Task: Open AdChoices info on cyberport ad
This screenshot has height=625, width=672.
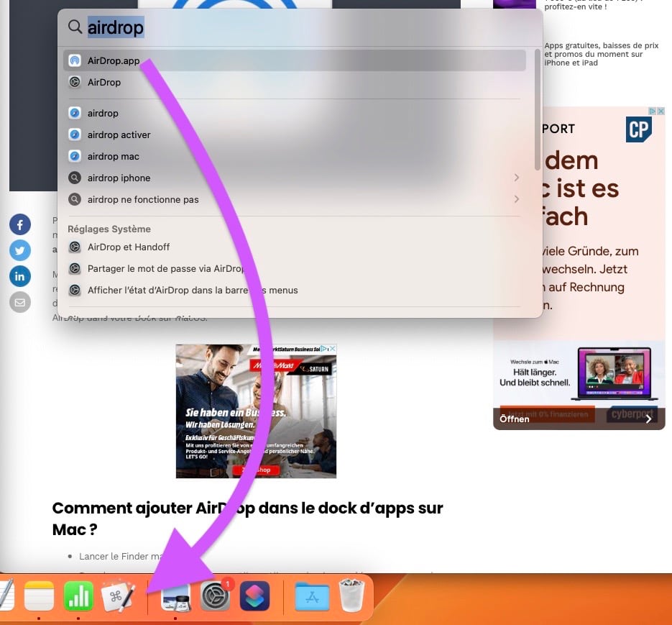Action: [x=653, y=111]
